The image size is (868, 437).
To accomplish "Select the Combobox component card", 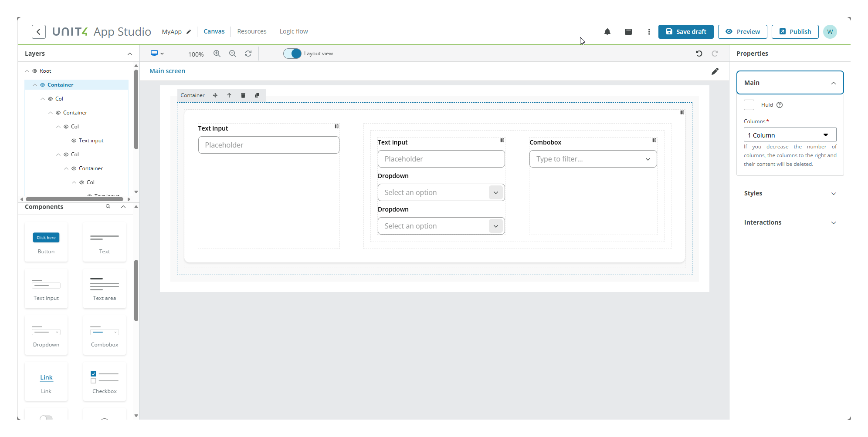I will click(105, 335).
